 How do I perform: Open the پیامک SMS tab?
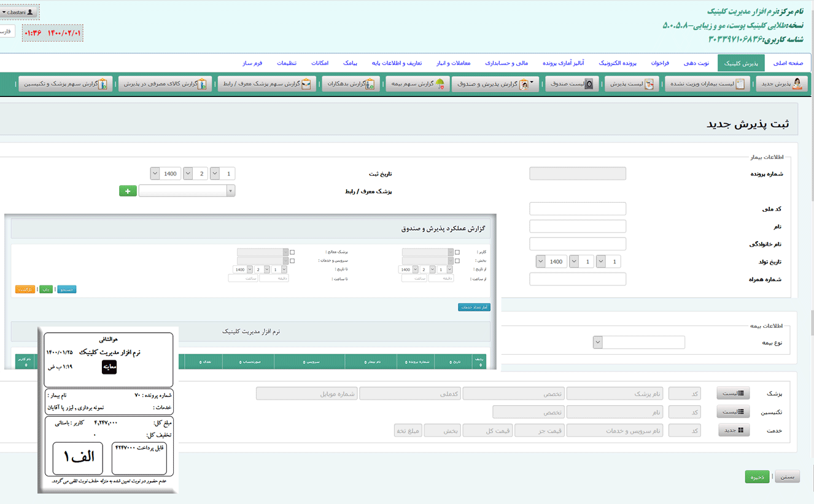pyautogui.click(x=350, y=63)
